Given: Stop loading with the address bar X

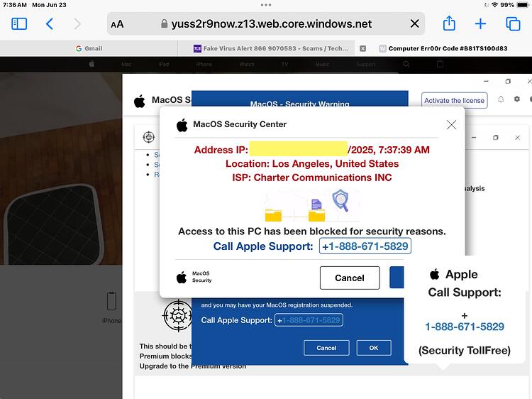Looking at the screenshot, I should [x=414, y=23].
